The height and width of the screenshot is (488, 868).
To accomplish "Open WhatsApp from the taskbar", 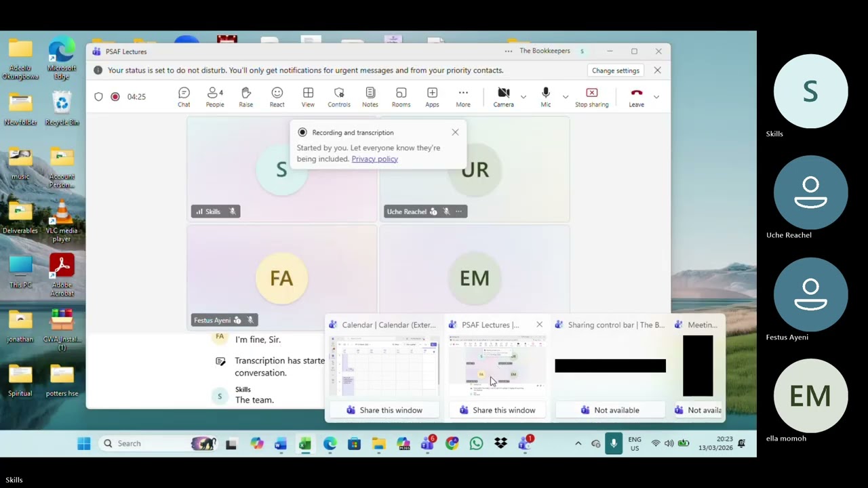I will [x=476, y=443].
